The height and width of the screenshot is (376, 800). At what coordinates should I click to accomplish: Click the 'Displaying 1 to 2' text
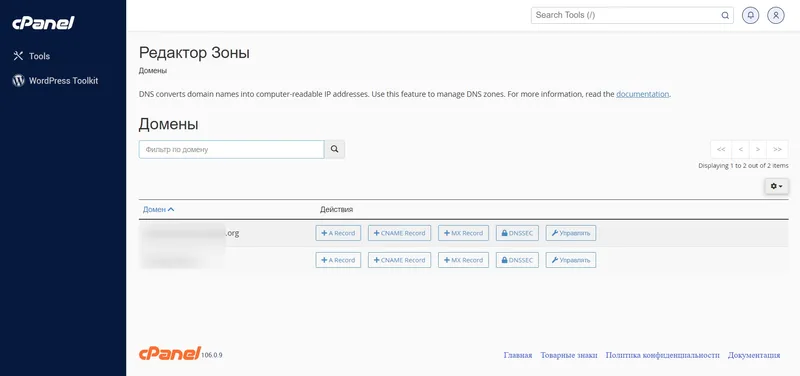pos(743,166)
